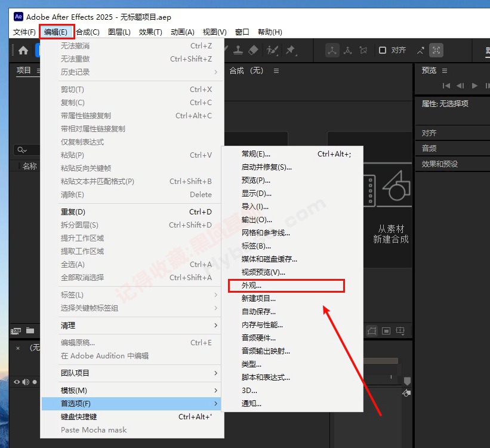
Task: Toggle the snap features bounding-box icon
Action: 436,50
